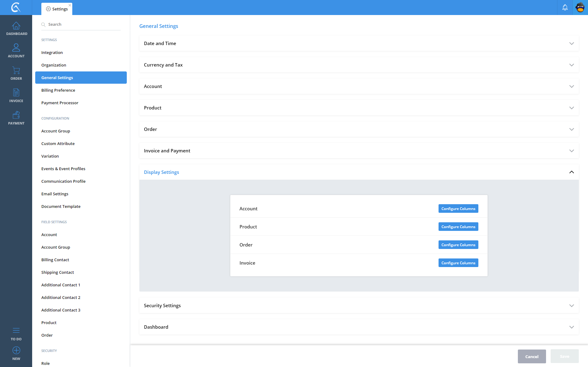This screenshot has height=367, width=588.
Task: Open Email Settings in configuration menu
Action: (x=55, y=194)
